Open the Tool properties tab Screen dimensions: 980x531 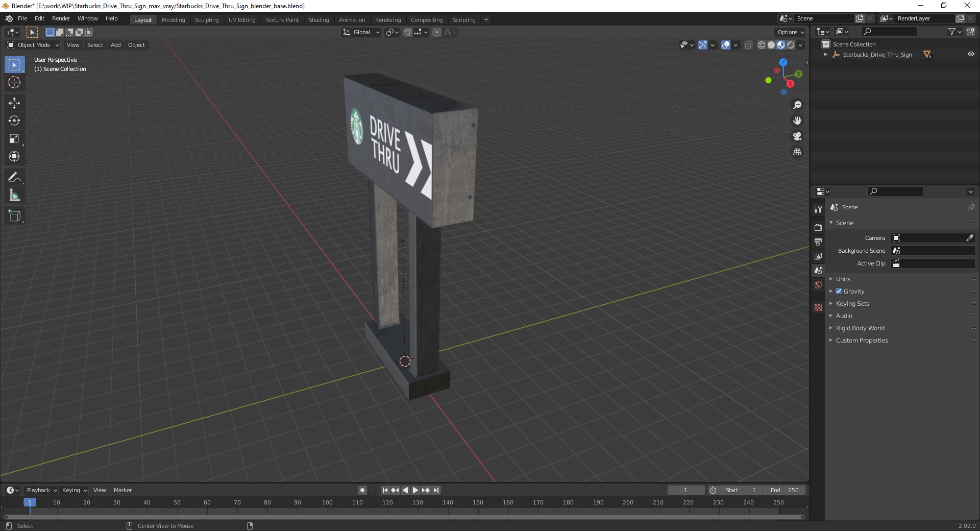pyautogui.click(x=818, y=209)
